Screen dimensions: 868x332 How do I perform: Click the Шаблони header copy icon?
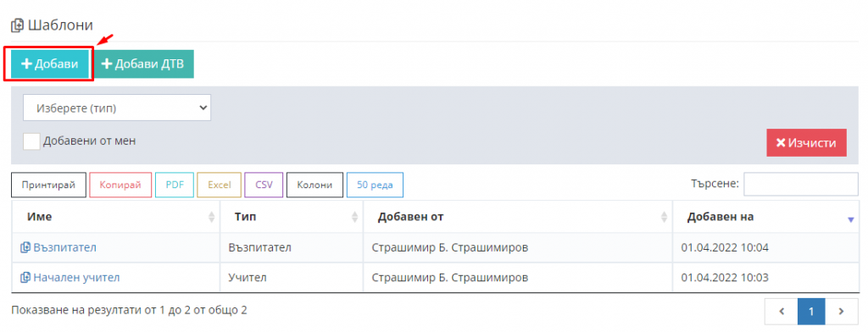[x=17, y=25]
